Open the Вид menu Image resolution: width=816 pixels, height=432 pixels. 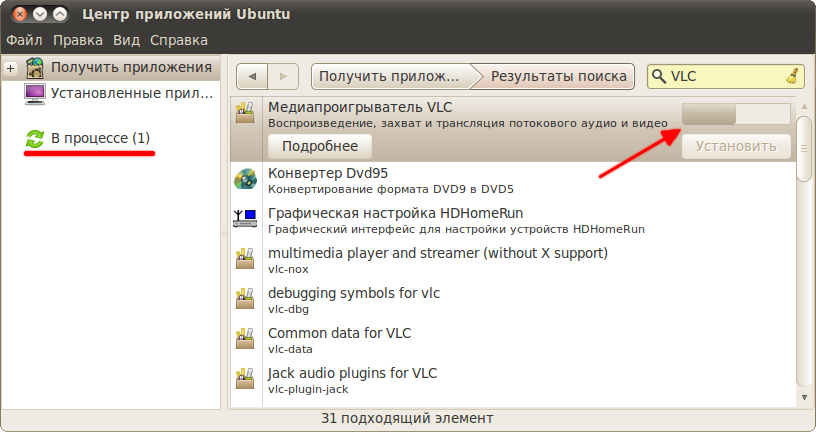126,40
